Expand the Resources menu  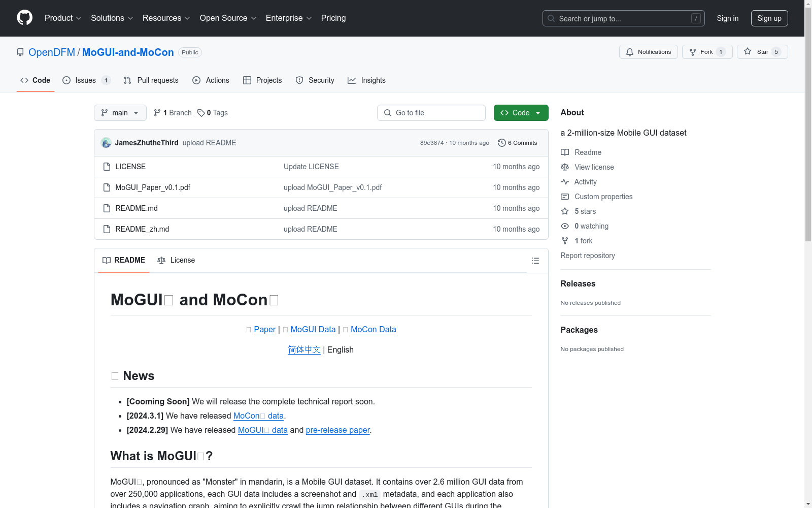point(166,18)
